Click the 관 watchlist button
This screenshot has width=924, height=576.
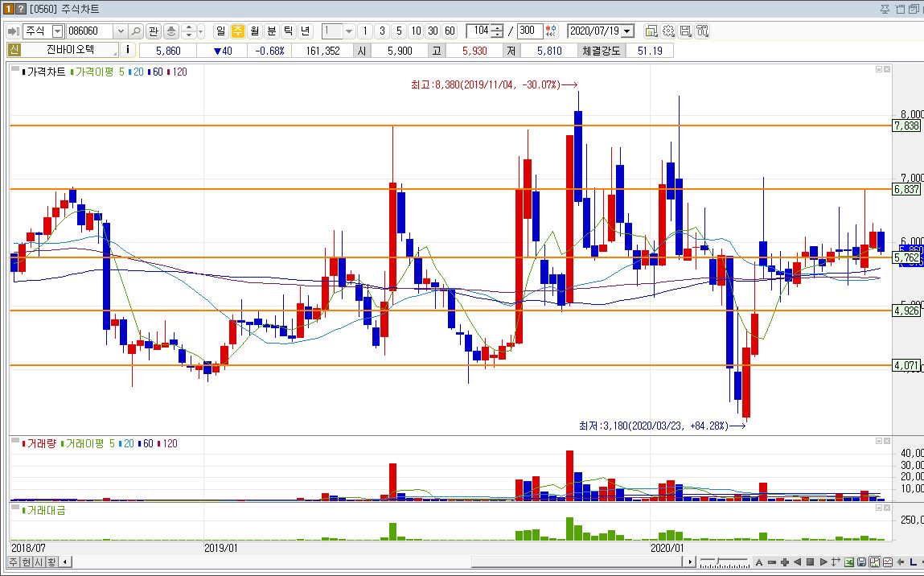tap(154, 31)
